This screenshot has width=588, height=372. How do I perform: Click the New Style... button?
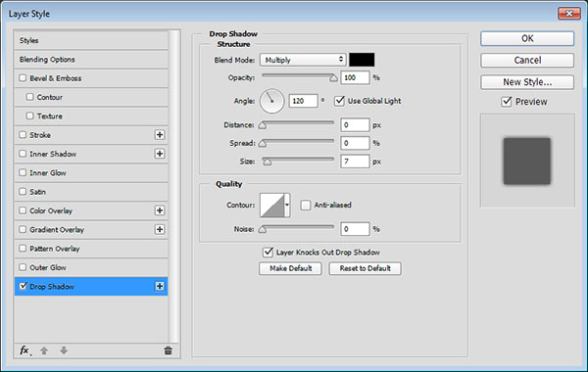coord(527,82)
